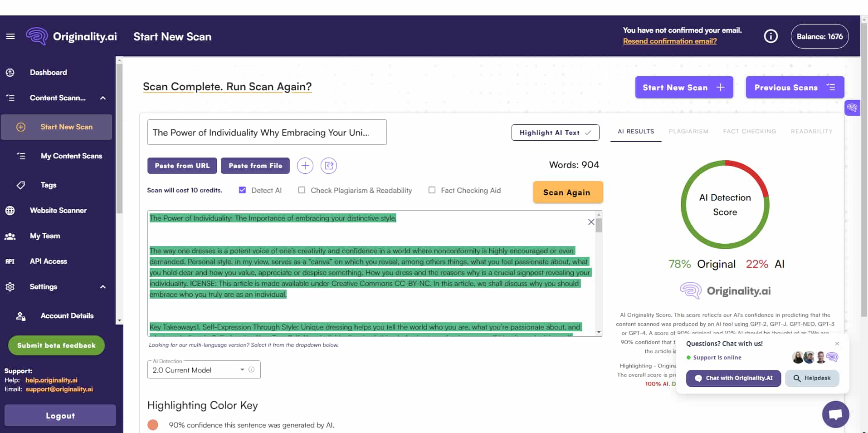Click the Account Details user icon
868x433 pixels.
21,316
